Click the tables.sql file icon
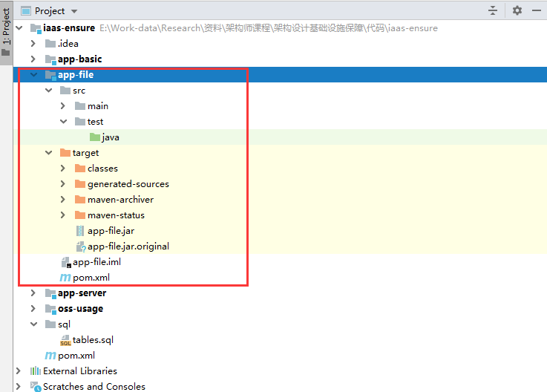This screenshot has width=547, height=392. click(65, 340)
